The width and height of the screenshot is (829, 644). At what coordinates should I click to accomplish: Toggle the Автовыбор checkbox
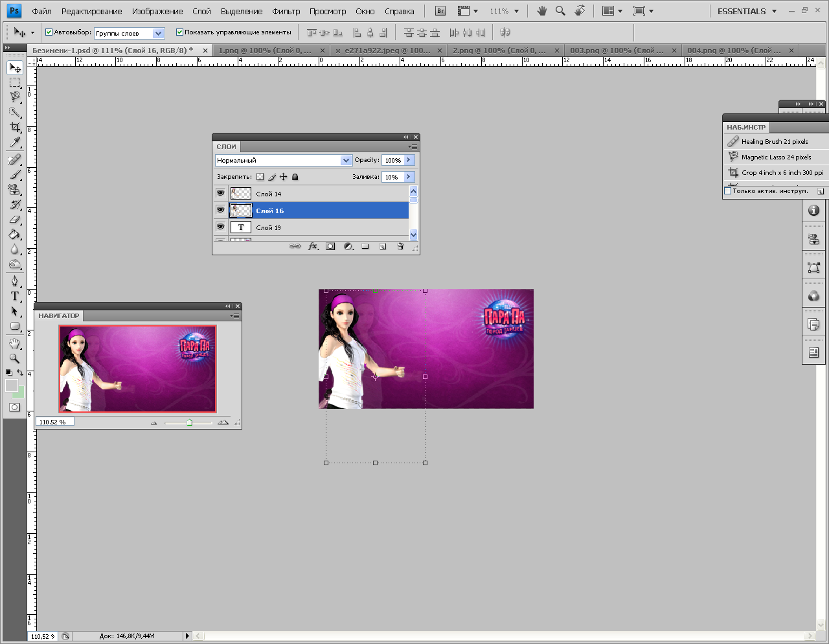[49, 32]
